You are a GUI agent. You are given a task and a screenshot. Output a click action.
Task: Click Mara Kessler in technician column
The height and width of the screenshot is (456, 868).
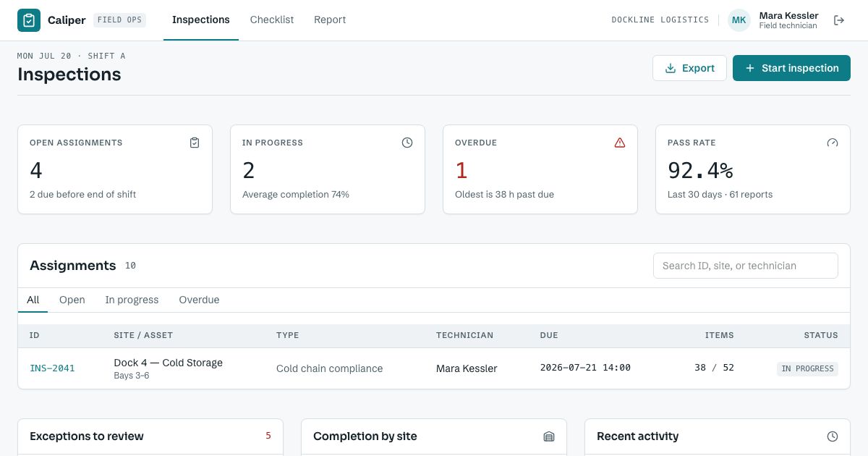467,368
